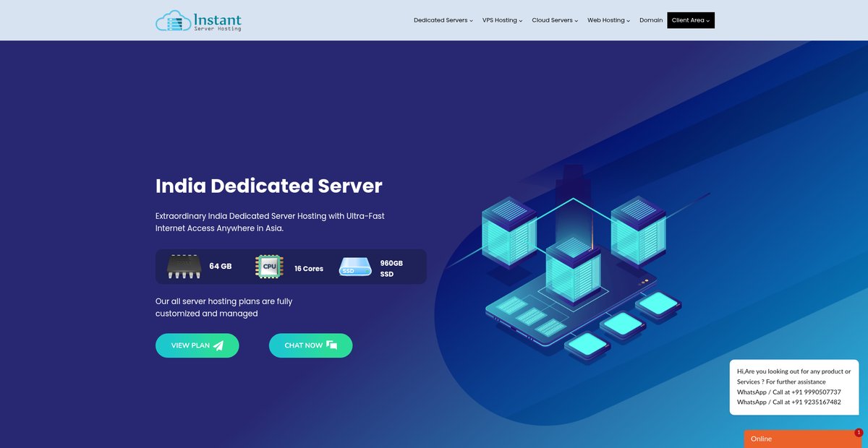The height and width of the screenshot is (448, 868).
Task: Open the Cloud Servers menu
Action: point(555,20)
